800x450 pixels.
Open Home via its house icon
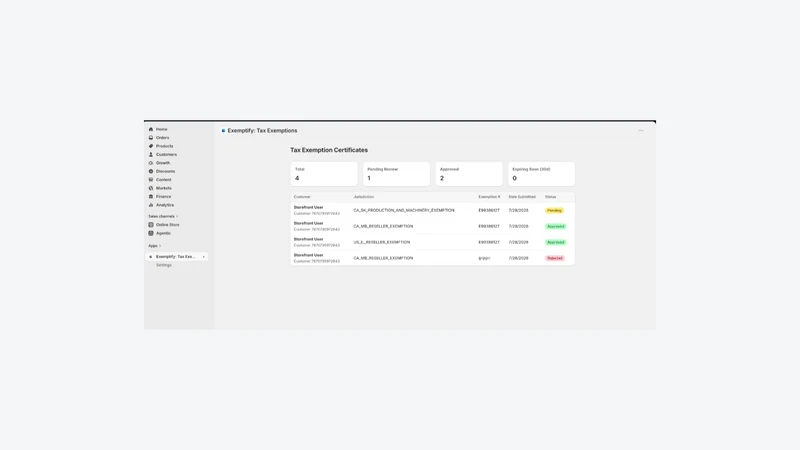[151, 129]
